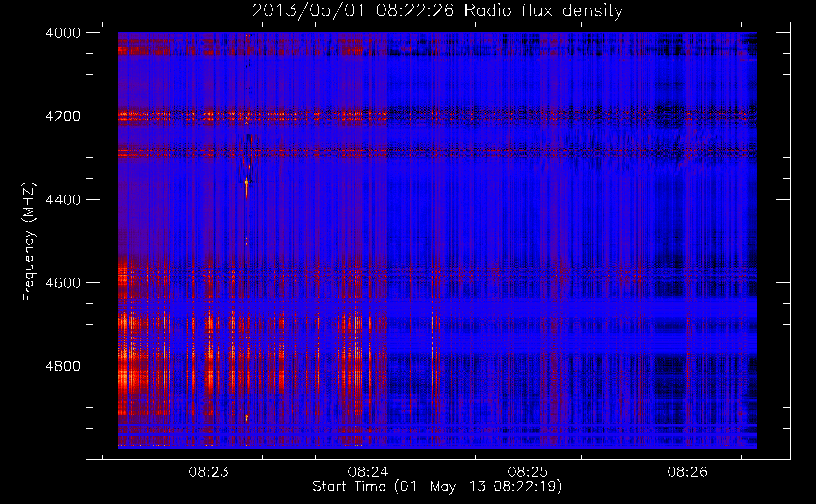Click the 08:24 time axis label
Viewport: 816px width, 504px height.
pyautogui.click(x=368, y=472)
